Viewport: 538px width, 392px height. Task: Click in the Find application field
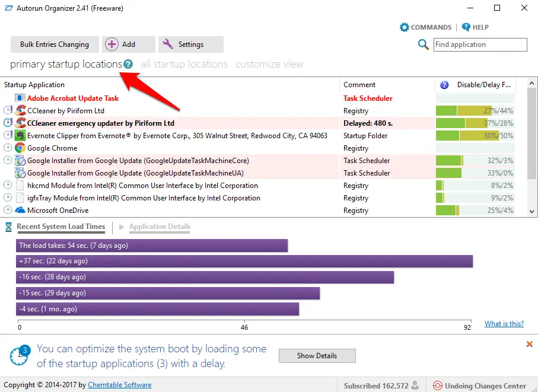click(480, 44)
